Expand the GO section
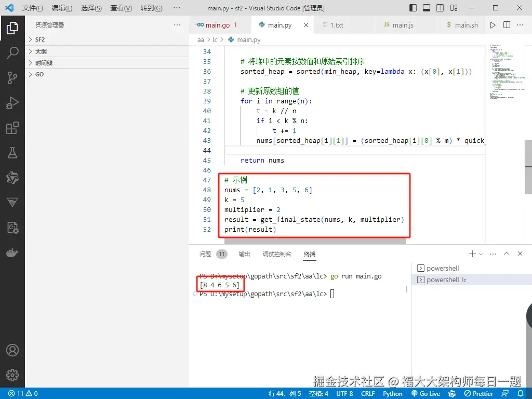This screenshot has height=399, width=532. [x=107, y=74]
